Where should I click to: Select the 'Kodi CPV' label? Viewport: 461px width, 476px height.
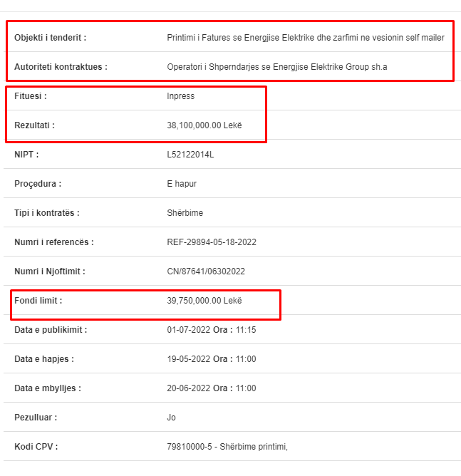(x=36, y=447)
